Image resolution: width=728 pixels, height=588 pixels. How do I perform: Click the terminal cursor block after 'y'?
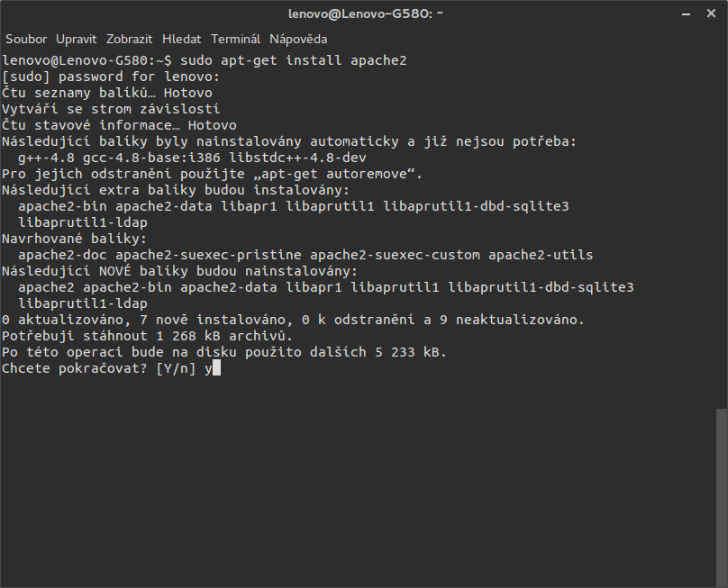pyautogui.click(x=216, y=368)
